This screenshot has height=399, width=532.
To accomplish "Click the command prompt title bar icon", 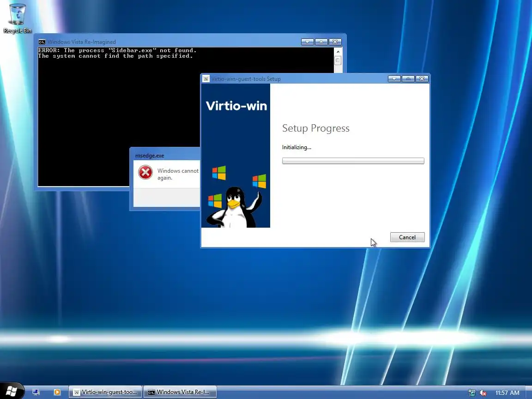I will click(42, 42).
